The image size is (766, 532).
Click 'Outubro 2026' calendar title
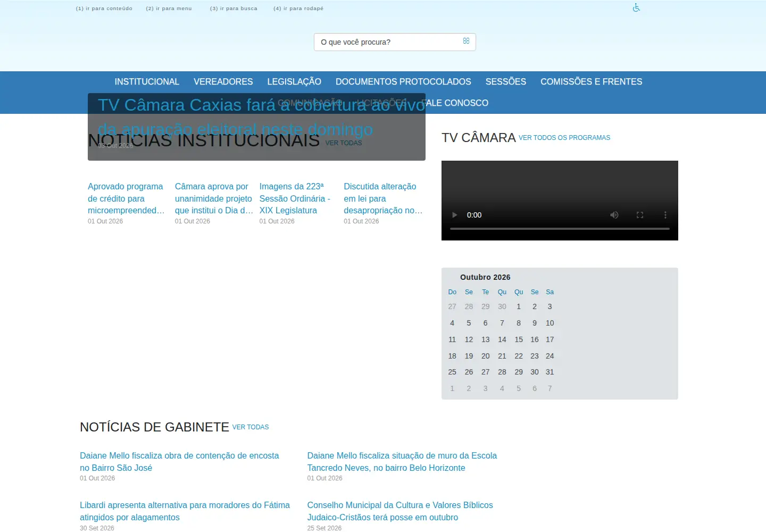pyautogui.click(x=485, y=277)
